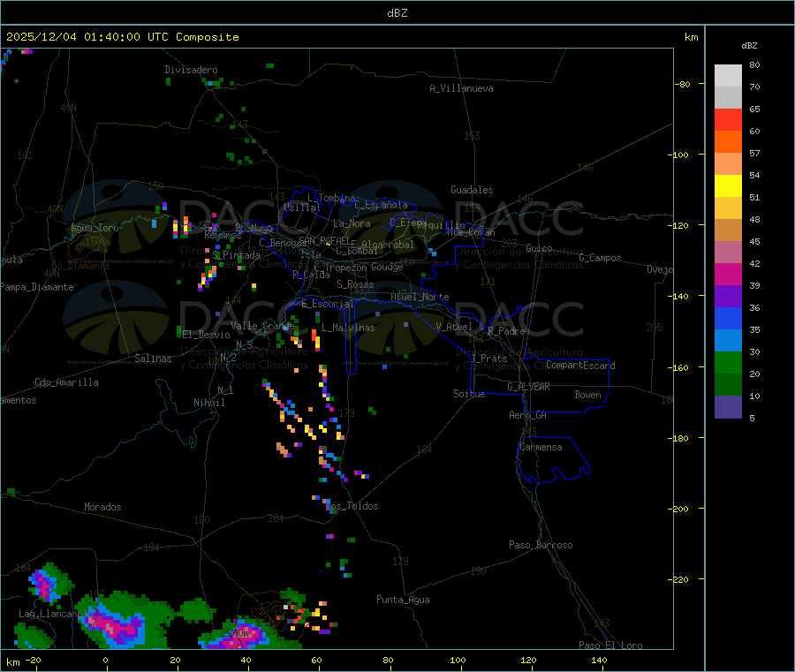Screen dimensions: 795x672
Task: Click the Bowen place label
Action: (587, 395)
